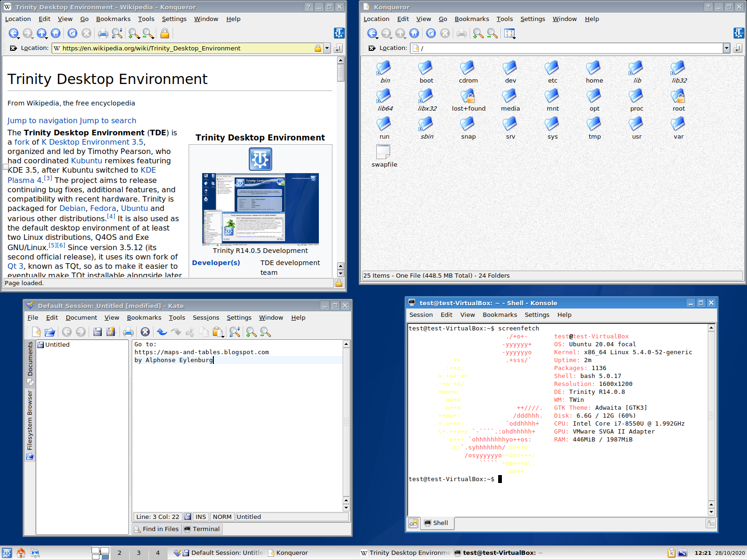Image resolution: width=747 pixels, height=560 pixels.
Task: Expand the URL history dropdown in Wikipedia window
Action: 327,48
